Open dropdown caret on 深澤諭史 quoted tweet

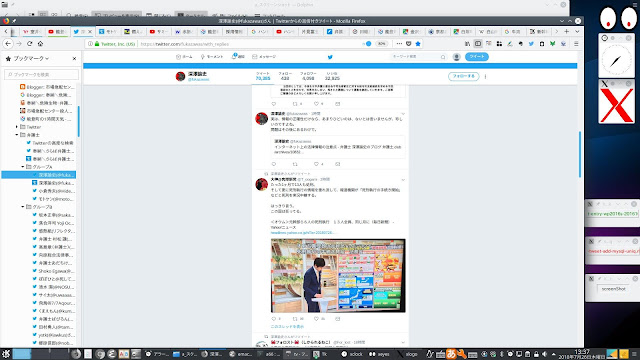click(403, 114)
